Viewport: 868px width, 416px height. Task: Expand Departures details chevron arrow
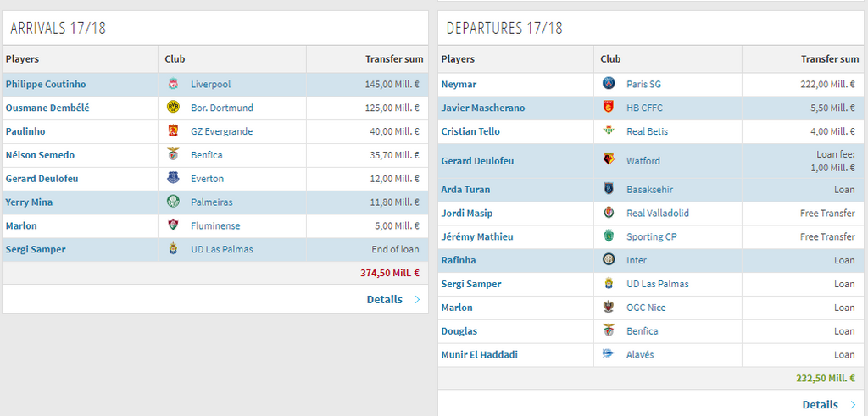pyautogui.click(x=853, y=405)
